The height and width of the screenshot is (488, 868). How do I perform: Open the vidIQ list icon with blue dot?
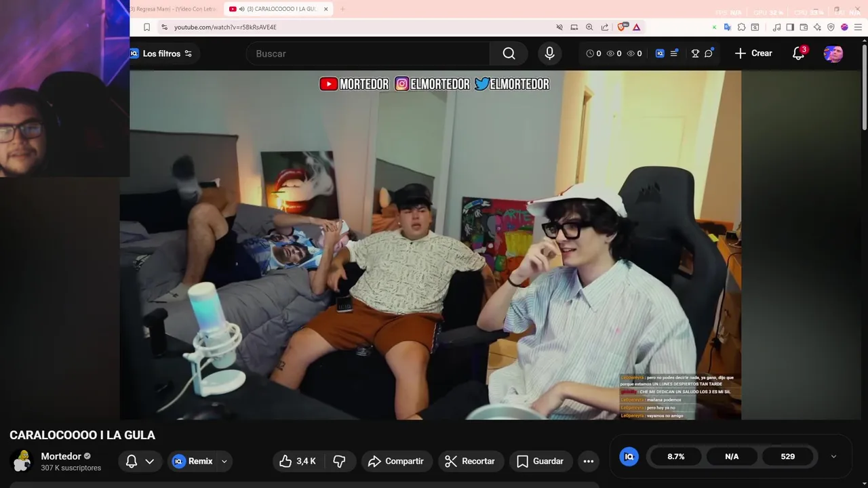[674, 54]
